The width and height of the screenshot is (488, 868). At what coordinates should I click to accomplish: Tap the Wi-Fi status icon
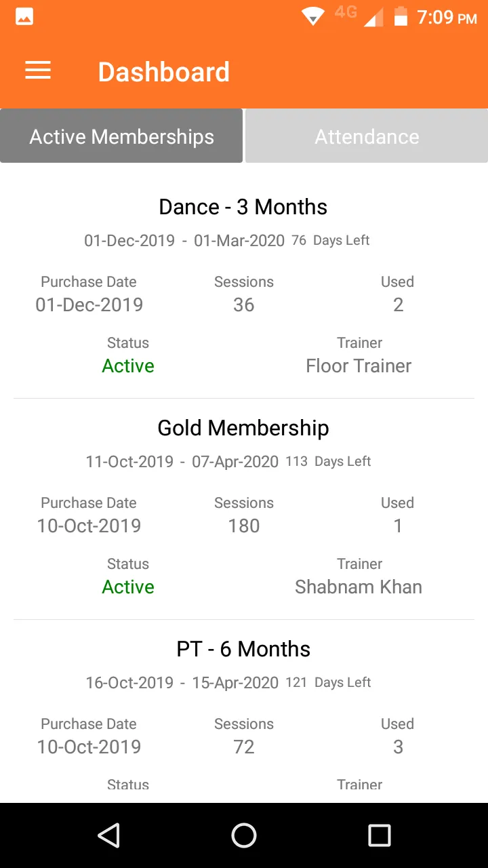[313, 17]
